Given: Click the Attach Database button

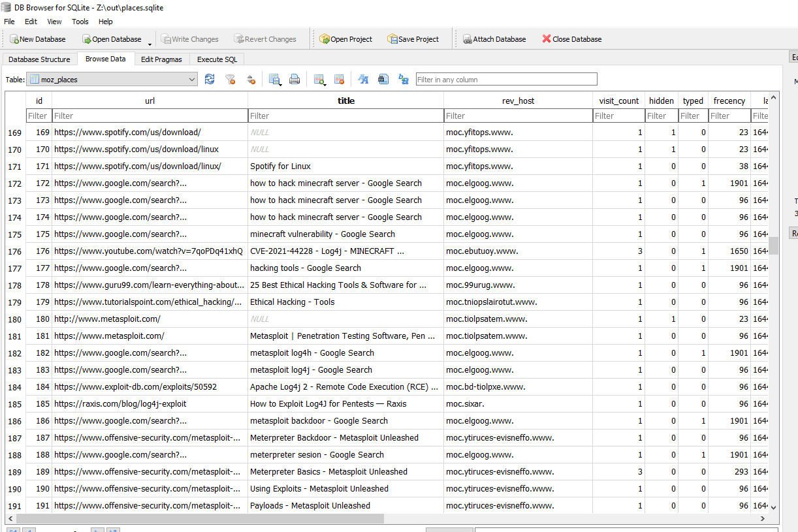Looking at the screenshot, I should click(494, 39).
